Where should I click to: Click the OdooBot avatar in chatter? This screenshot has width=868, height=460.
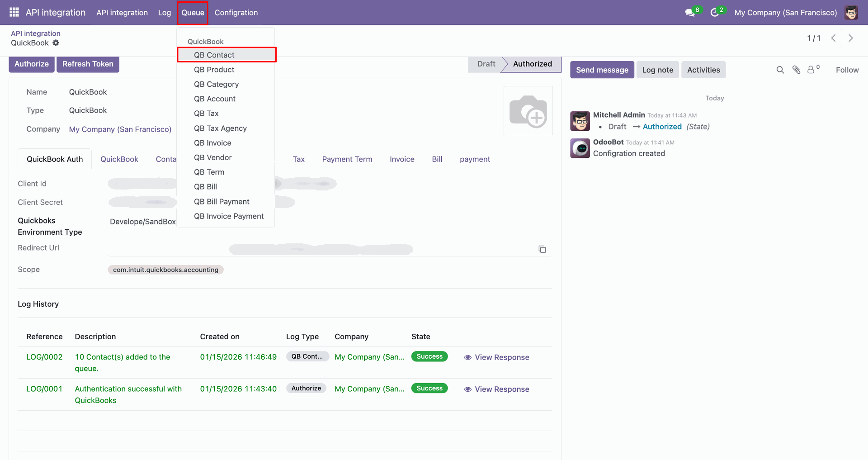(x=580, y=148)
